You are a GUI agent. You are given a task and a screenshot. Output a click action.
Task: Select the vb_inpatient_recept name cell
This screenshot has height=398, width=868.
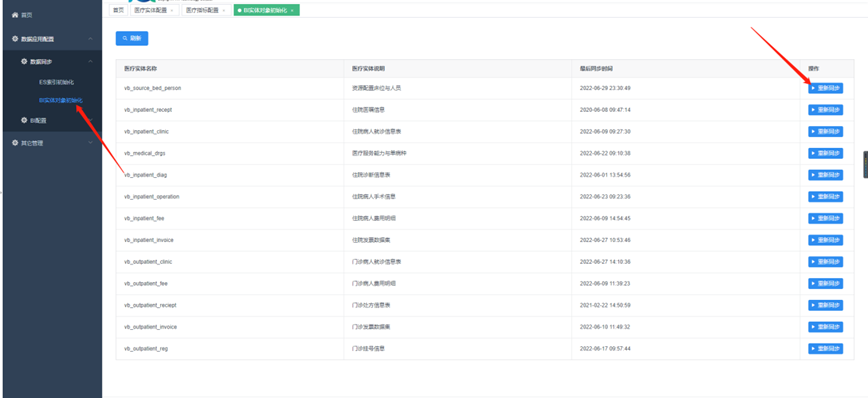tap(230, 110)
